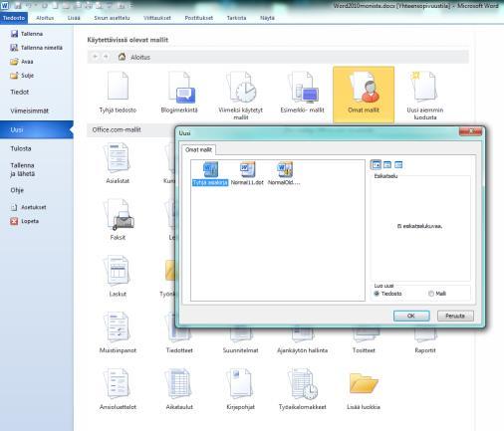Click the back arrow in template navigation
This screenshot has width=504, height=431.
95,57
